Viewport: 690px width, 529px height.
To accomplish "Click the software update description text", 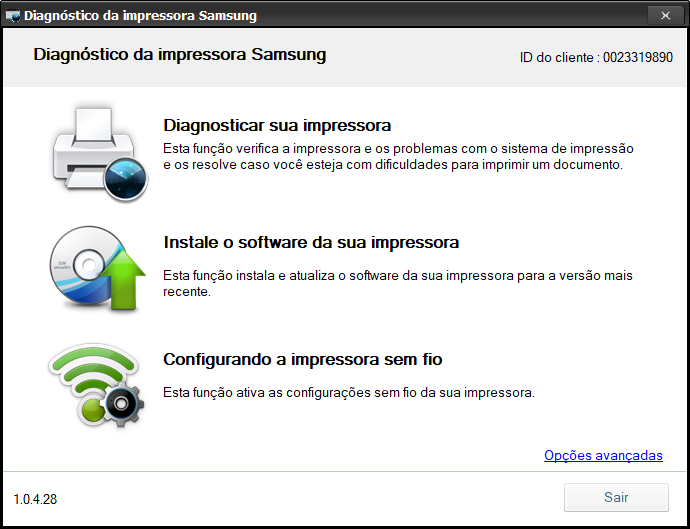I will point(398,283).
